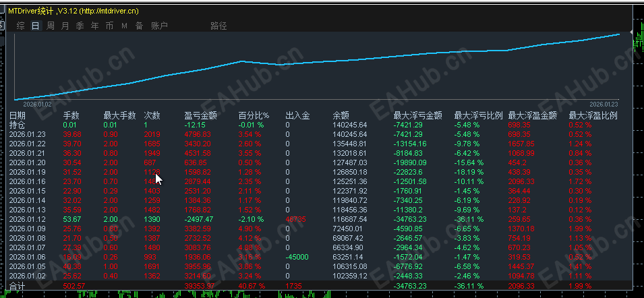The width and height of the screenshot is (644, 298).
Task: Click the 53.67 lots value
Action: point(72,219)
